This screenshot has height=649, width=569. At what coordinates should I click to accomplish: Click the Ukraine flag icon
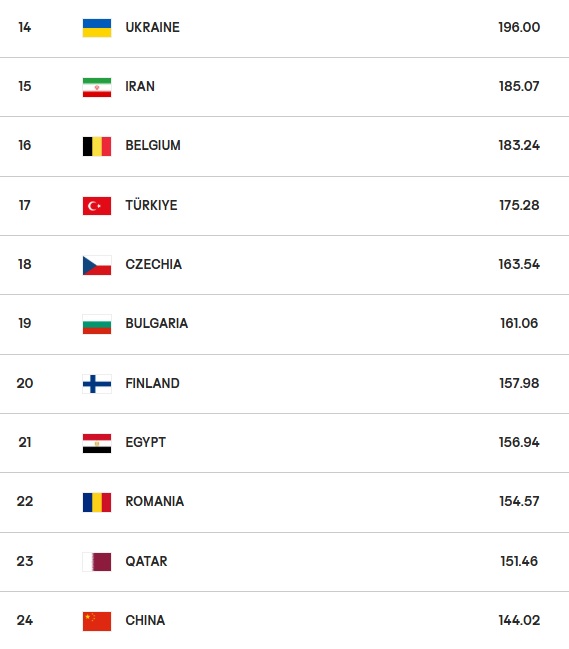tap(97, 28)
